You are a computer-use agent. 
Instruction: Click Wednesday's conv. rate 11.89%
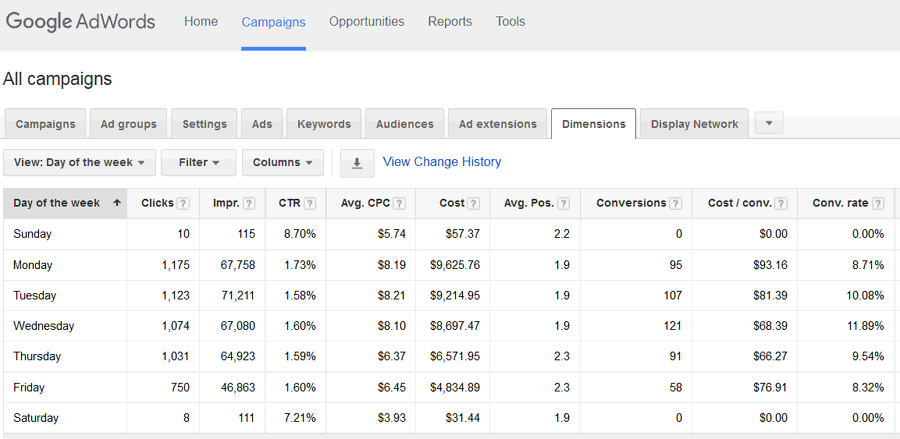[x=864, y=326]
